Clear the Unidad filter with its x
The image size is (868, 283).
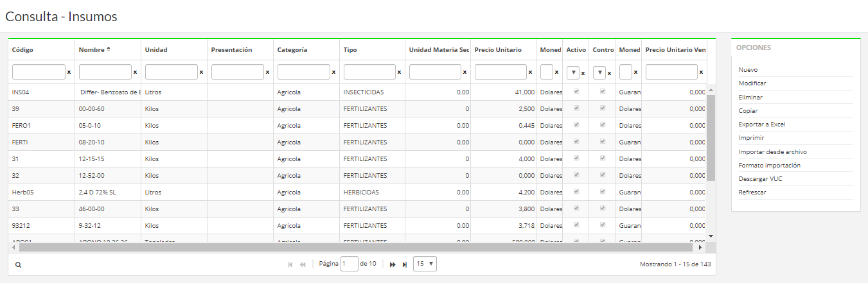pos(201,73)
